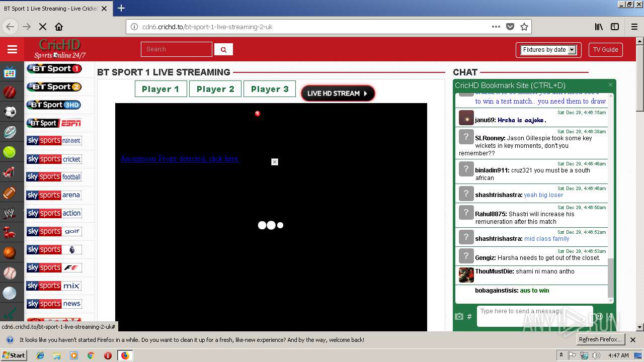Select the TV schedule icon in sidebar
Screen dimensions: 644x362
point(10,72)
